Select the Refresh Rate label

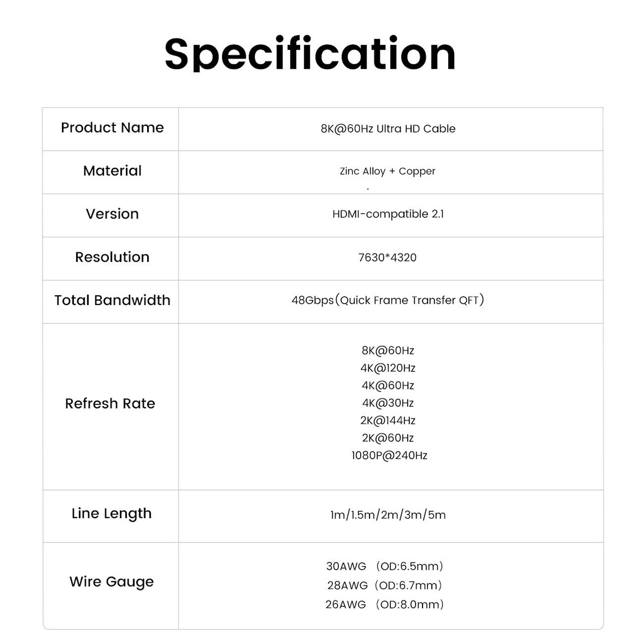[110, 404]
